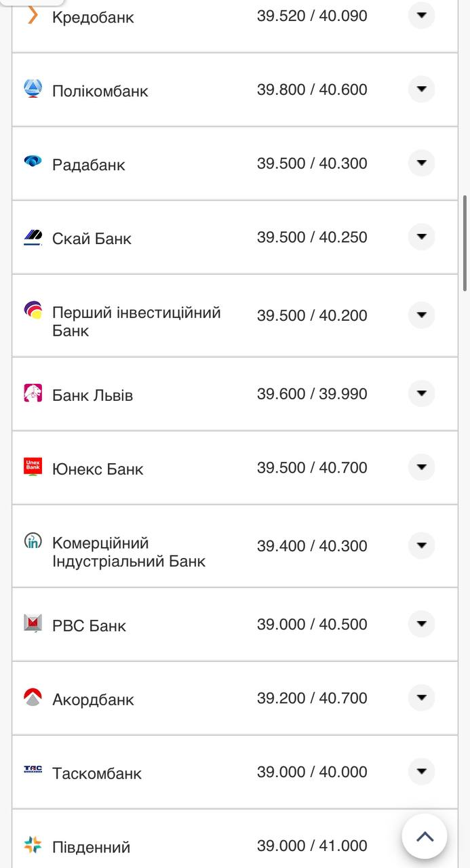The height and width of the screenshot is (868, 470).
Task: Click the РВС Банк logo icon
Action: [x=33, y=623]
